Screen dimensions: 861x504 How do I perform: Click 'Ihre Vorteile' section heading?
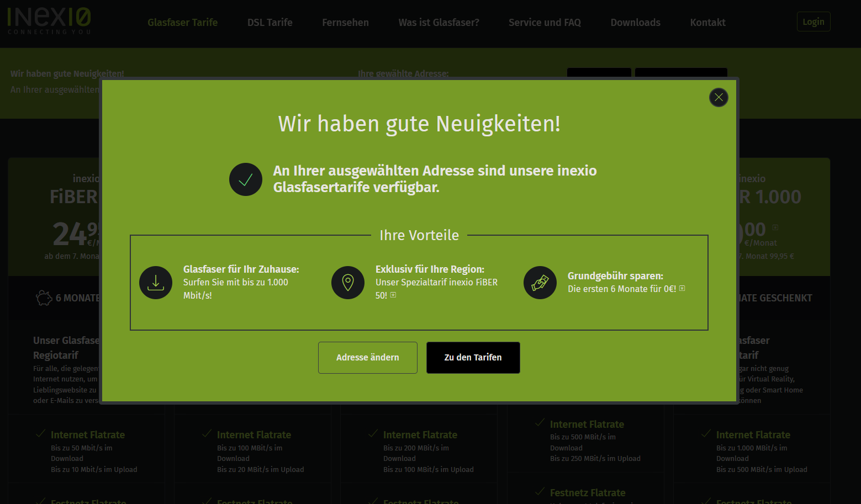[419, 235]
